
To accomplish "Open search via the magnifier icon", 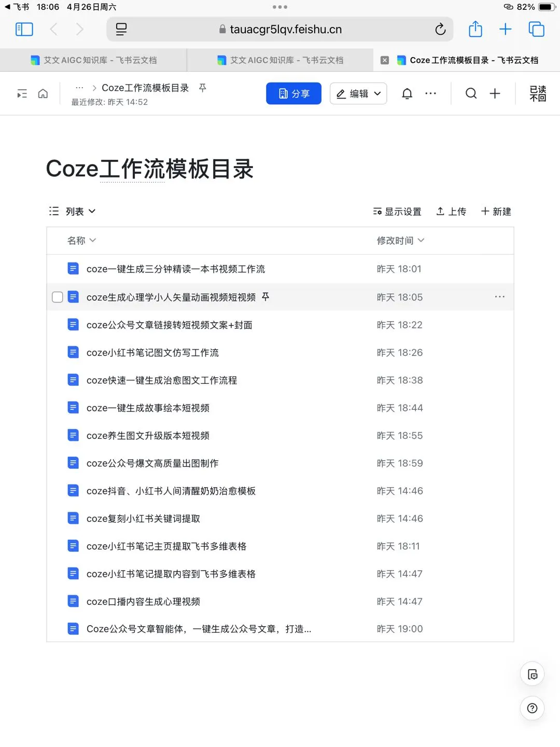I will tap(471, 93).
